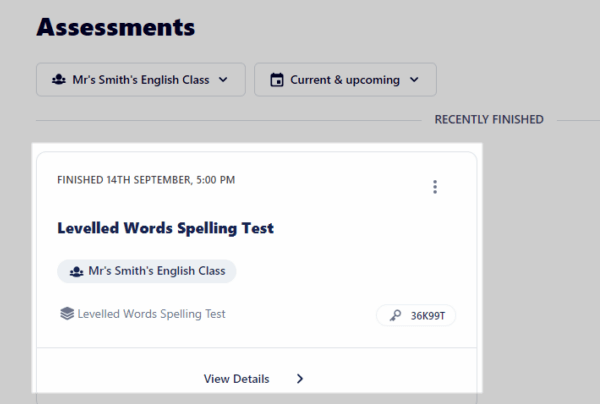600x404 pixels.
Task: Click the View Details link
Action: [x=236, y=379]
